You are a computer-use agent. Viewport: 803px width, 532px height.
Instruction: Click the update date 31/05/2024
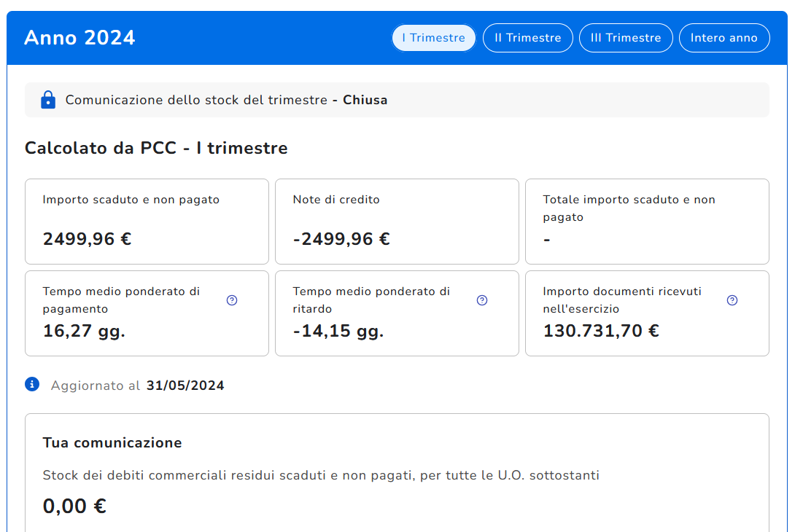185,386
